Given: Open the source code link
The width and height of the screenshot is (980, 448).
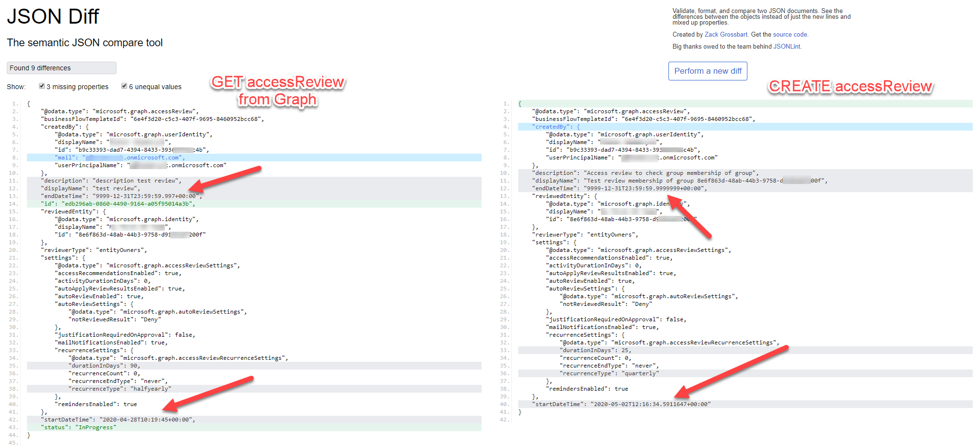Looking at the screenshot, I should (790, 35).
